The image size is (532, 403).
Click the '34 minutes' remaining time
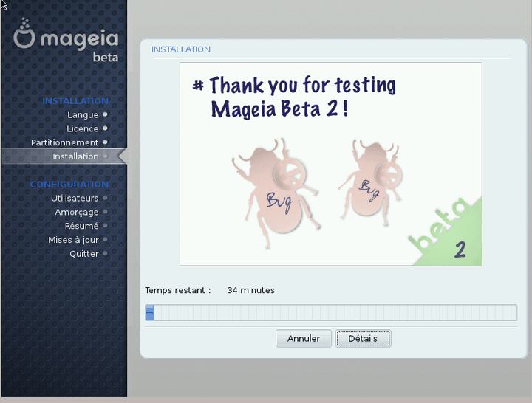(250, 290)
